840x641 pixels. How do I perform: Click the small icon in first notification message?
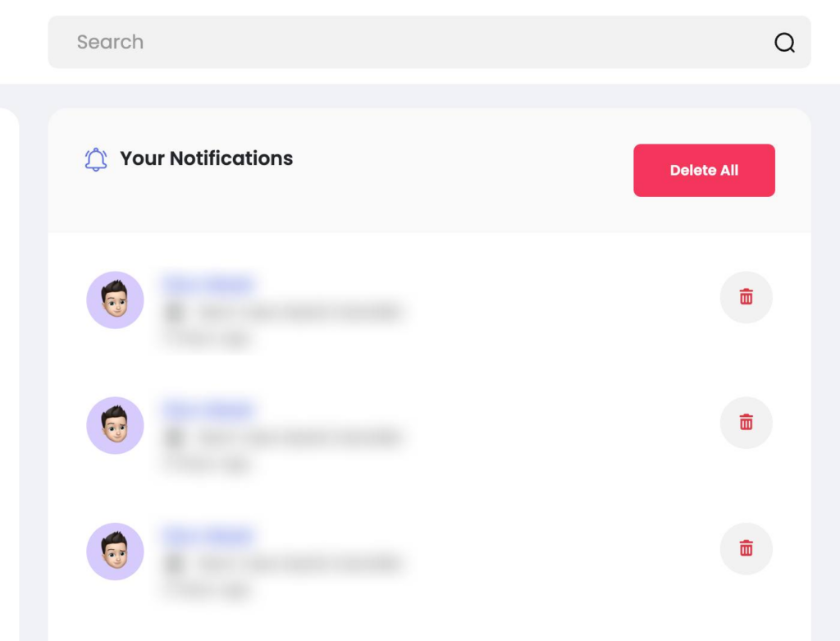click(x=173, y=312)
